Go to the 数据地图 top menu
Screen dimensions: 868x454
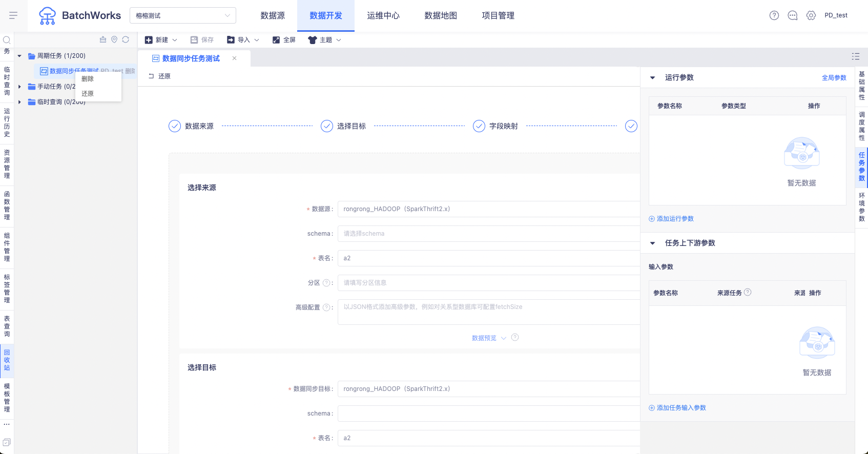point(441,16)
